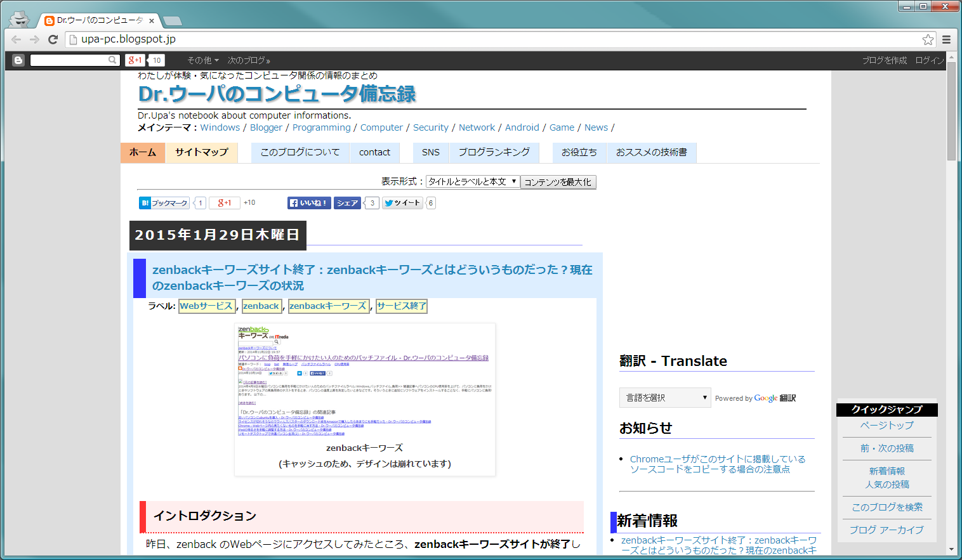Click the Blogger logo in the navbar
Image resolution: width=962 pixels, height=560 pixels.
point(18,60)
